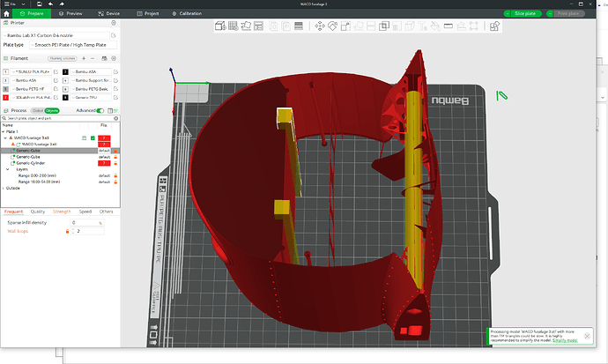Open the printer preset dropdown

click(x=56, y=35)
